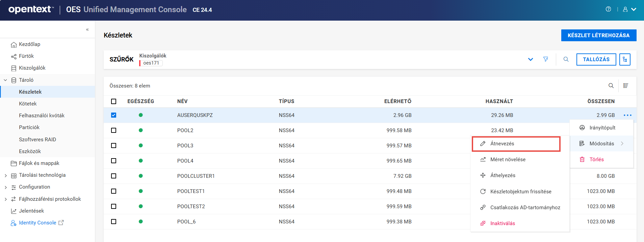Choose Inaktiválás in the submenu
This screenshot has height=242, width=644.
coord(503,223)
